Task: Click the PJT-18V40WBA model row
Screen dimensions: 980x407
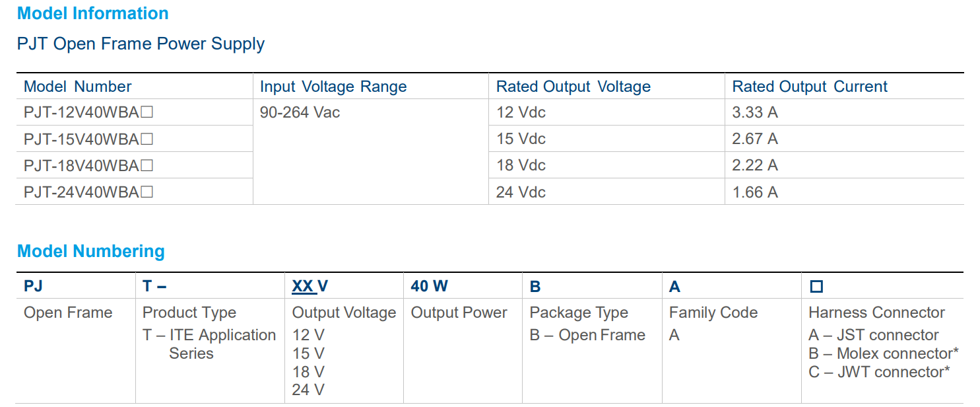Action: [81, 166]
